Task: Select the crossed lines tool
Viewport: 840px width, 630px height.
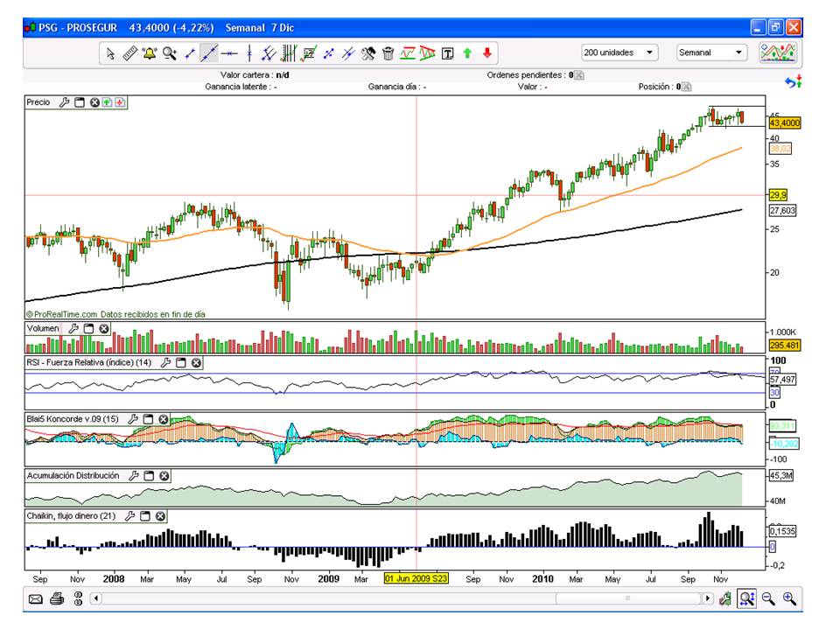Action: pos(349,53)
